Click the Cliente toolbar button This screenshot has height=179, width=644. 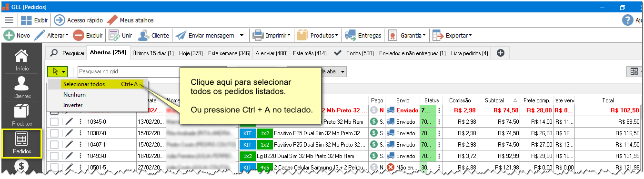click(x=153, y=35)
